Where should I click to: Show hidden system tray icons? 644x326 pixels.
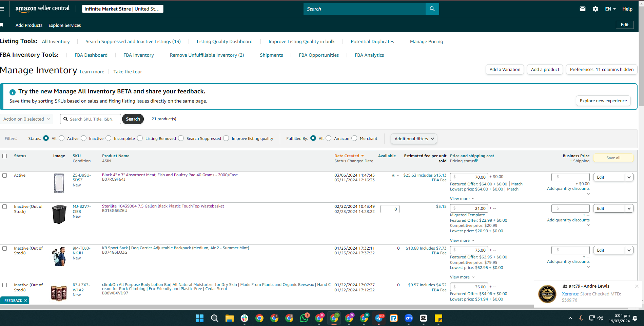570,318
